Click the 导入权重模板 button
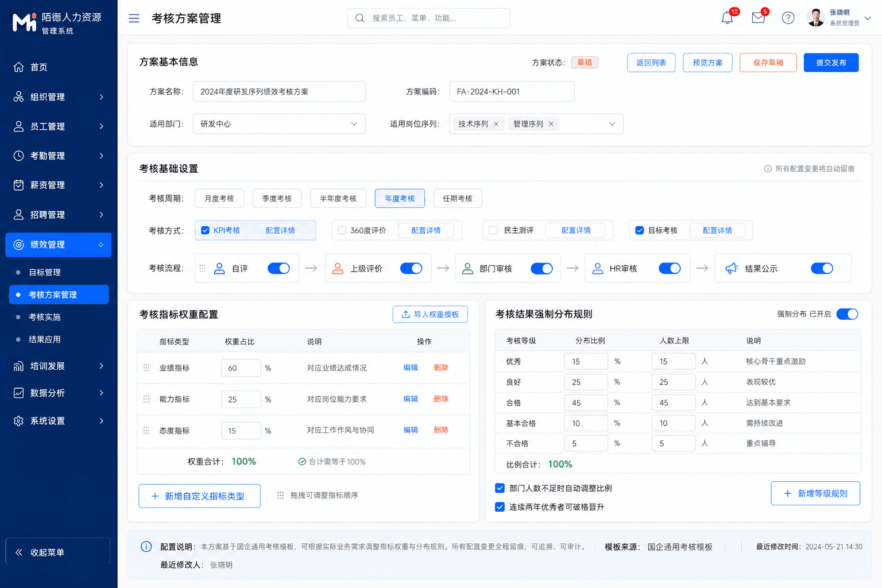This screenshot has width=882, height=588. [x=430, y=314]
